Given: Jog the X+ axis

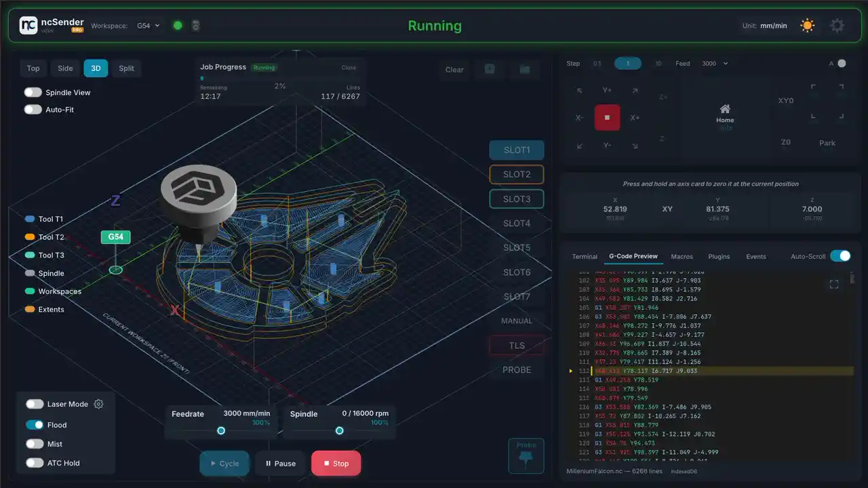Looking at the screenshot, I should tap(635, 118).
